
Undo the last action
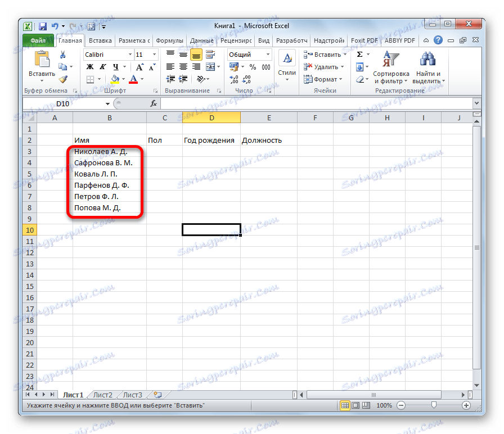[55, 26]
